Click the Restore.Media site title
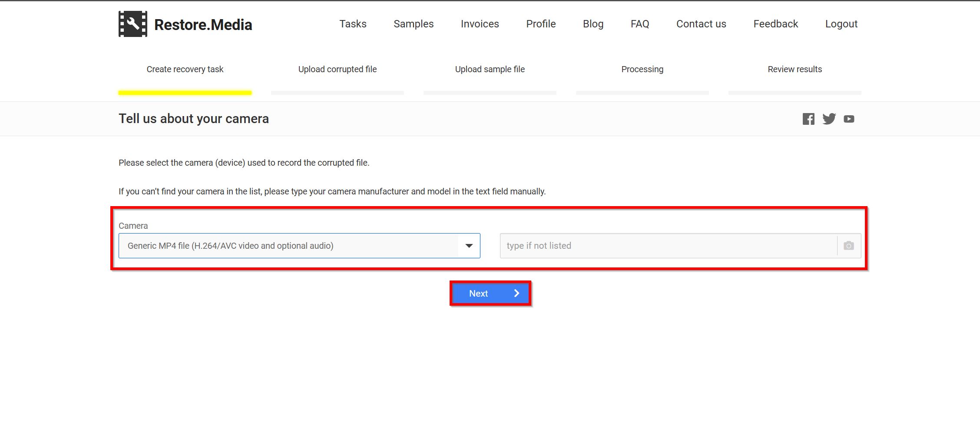The image size is (980, 444). [x=203, y=25]
